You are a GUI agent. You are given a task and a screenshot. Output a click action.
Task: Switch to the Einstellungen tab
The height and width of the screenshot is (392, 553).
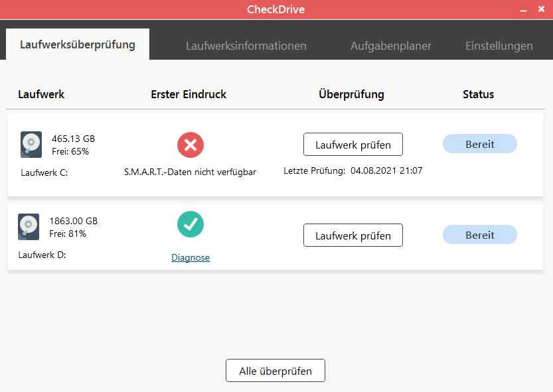[499, 46]
